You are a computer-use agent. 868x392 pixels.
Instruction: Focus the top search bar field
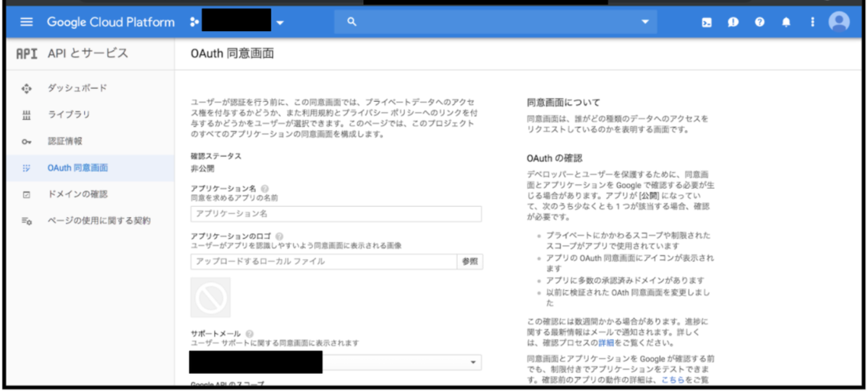[x=495, y=22]
